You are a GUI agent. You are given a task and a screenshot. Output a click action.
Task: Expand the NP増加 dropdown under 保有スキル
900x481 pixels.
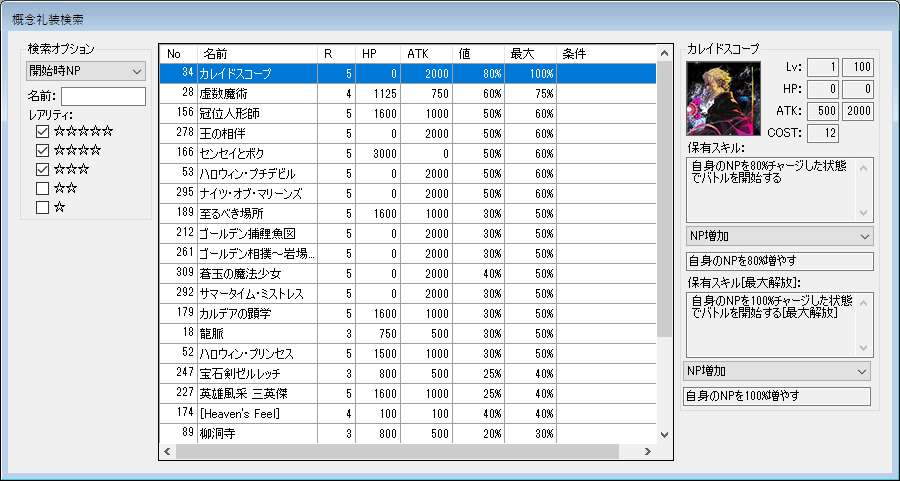coord(778,236)
